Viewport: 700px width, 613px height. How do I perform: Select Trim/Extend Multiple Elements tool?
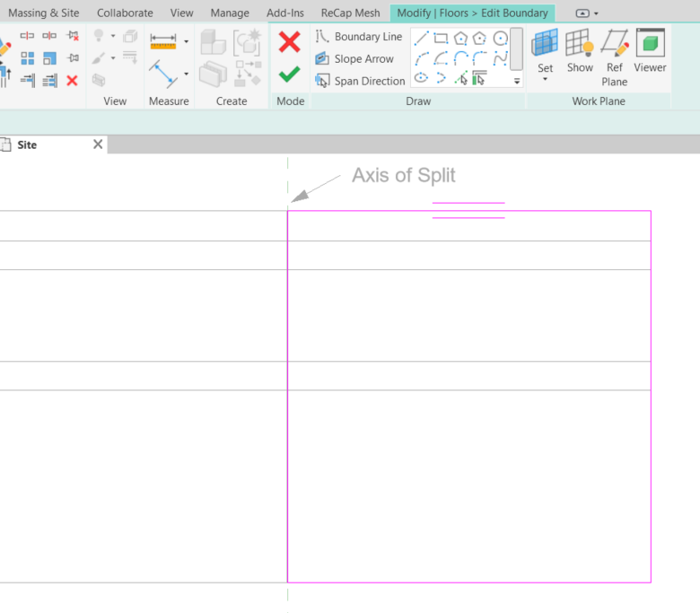pyautogui.click(x=49, y=81)
